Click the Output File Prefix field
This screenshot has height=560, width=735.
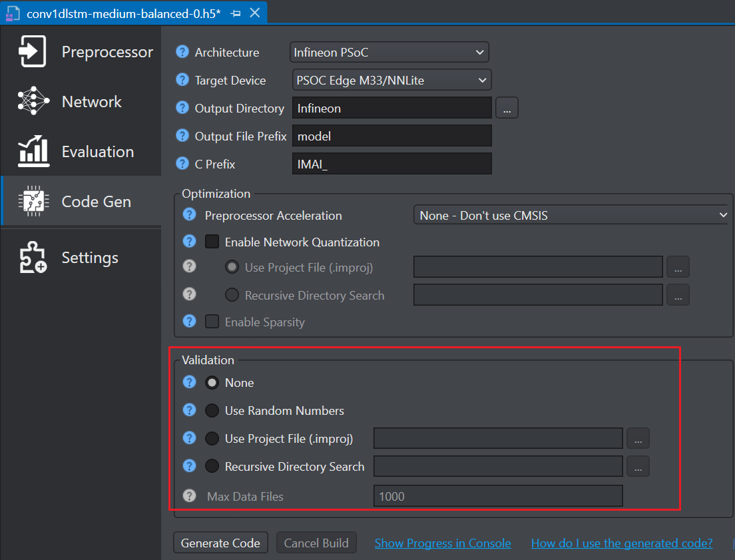coord(392,136)
